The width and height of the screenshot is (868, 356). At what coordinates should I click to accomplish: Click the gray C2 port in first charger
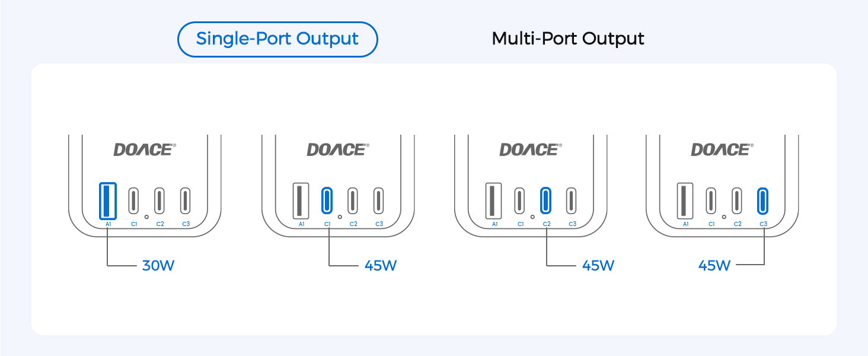pyautogui.click(x=159, y=201)
